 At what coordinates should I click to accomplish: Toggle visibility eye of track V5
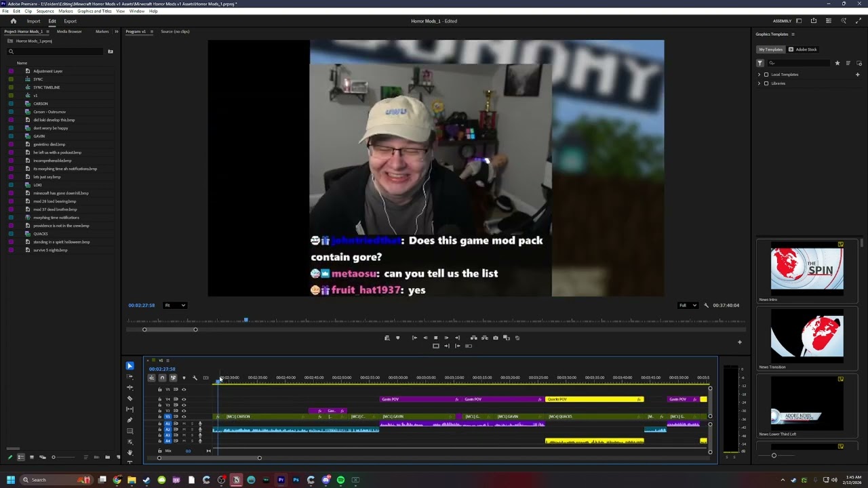tap(184, 390)
